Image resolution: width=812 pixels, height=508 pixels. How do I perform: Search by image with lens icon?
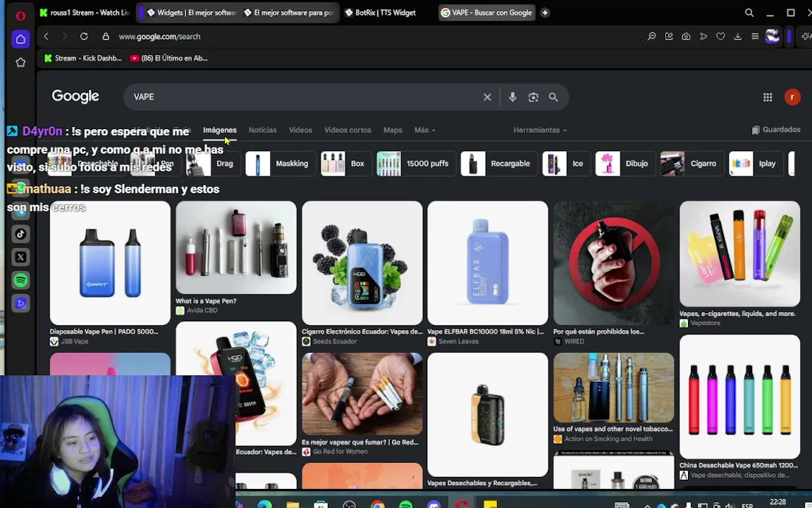tap(533, 97)
